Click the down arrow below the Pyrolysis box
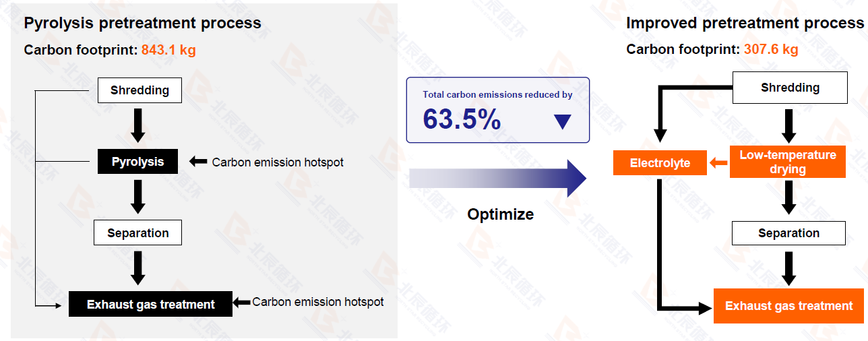 point(138,197)
